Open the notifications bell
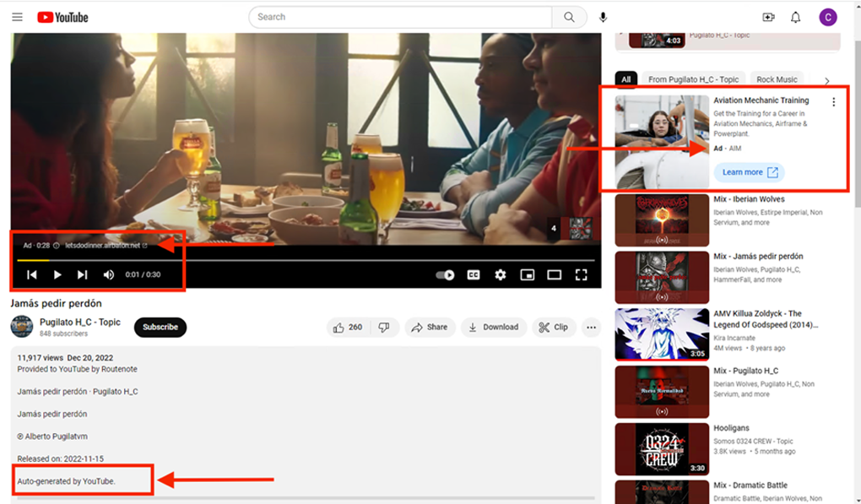The image size is (861, 504). (795, 17)
